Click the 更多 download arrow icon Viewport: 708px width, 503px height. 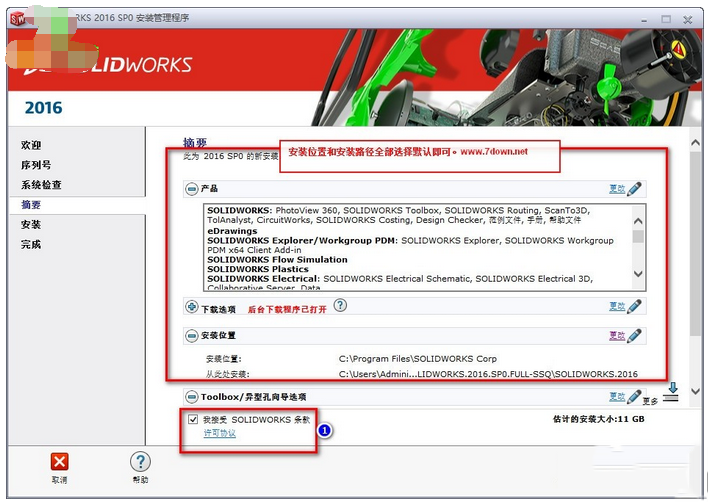[x=671, y=392]
